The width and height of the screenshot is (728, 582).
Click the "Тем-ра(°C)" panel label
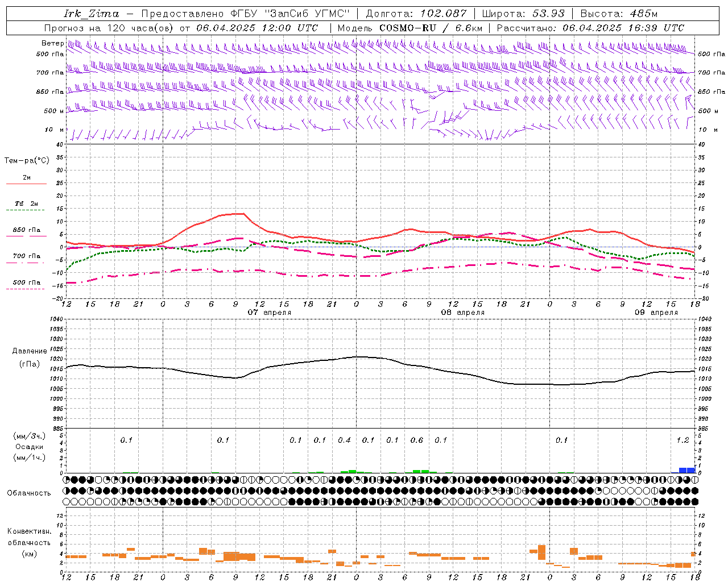point(27,161)
